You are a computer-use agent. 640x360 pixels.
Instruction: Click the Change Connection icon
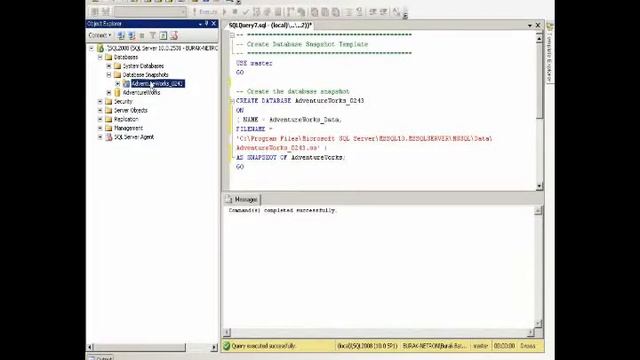[x=105, y=12]
